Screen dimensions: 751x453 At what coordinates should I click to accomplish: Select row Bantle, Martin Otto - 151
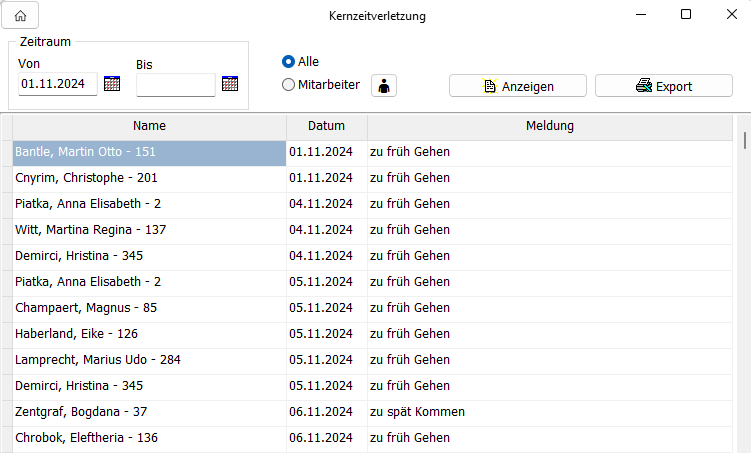[149, 152]
